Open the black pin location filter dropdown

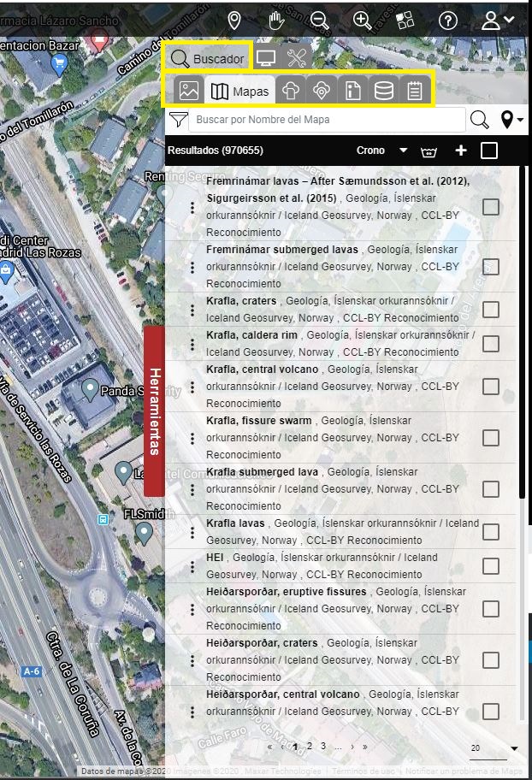coord(511,120)
